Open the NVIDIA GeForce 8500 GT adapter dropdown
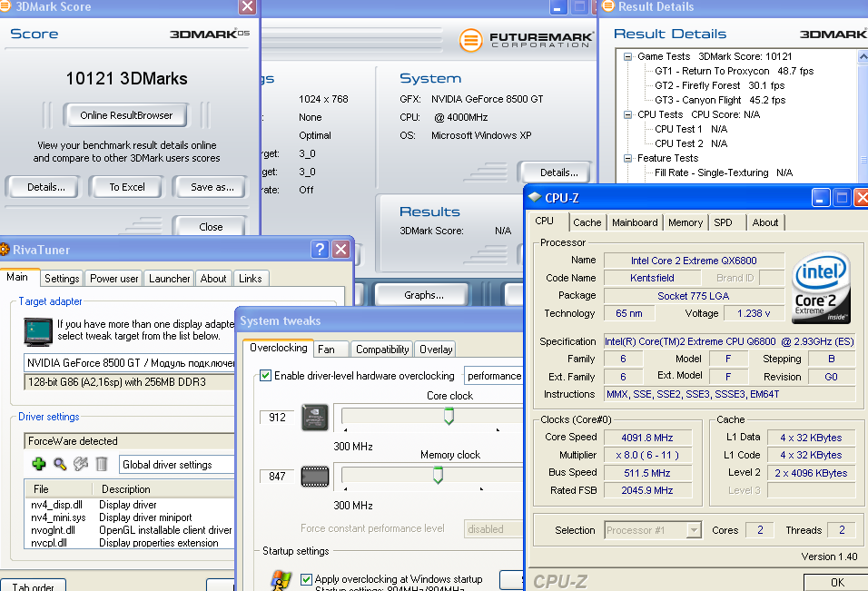This screenshot has width=868, height=591. tap(129, 363)
